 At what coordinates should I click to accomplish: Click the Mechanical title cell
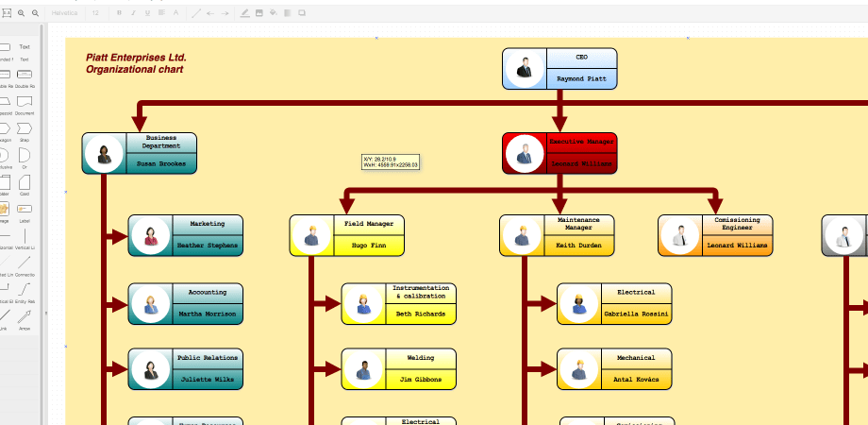tap(636, 358)
